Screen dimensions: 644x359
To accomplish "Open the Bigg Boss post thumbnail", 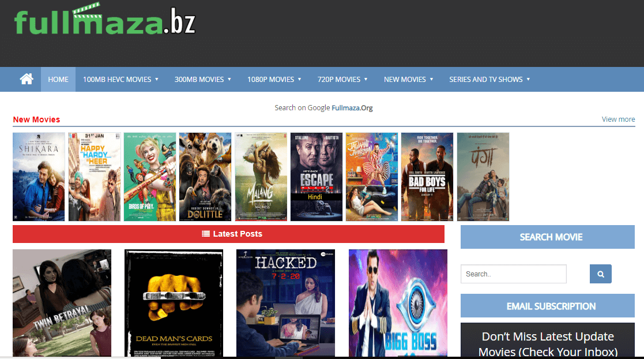I will click(398, 303).
